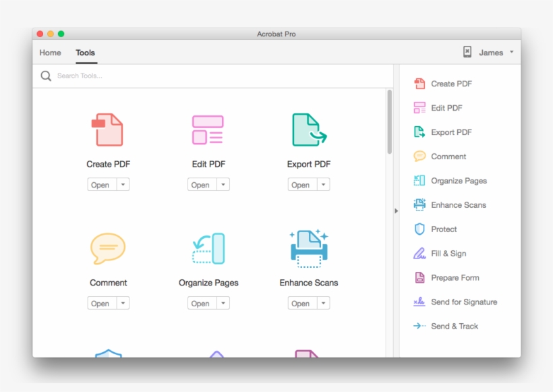Click the Send & Track sidebar icon
Image resolution: width=553 pixels, height=392 pixels.
click(419, 326)
